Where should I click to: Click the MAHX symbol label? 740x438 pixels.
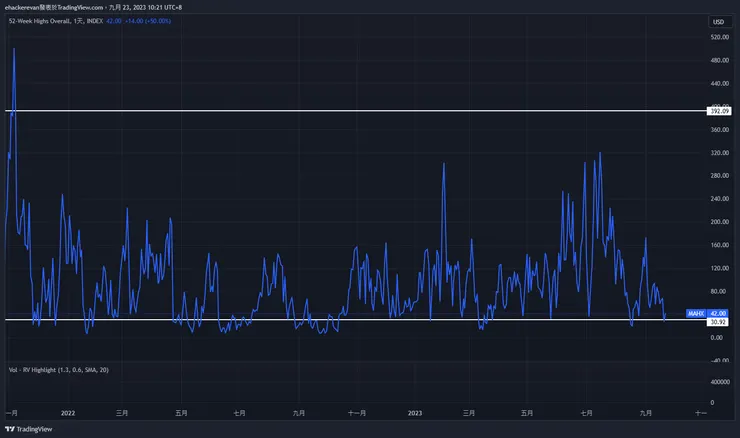coord(696,313)
